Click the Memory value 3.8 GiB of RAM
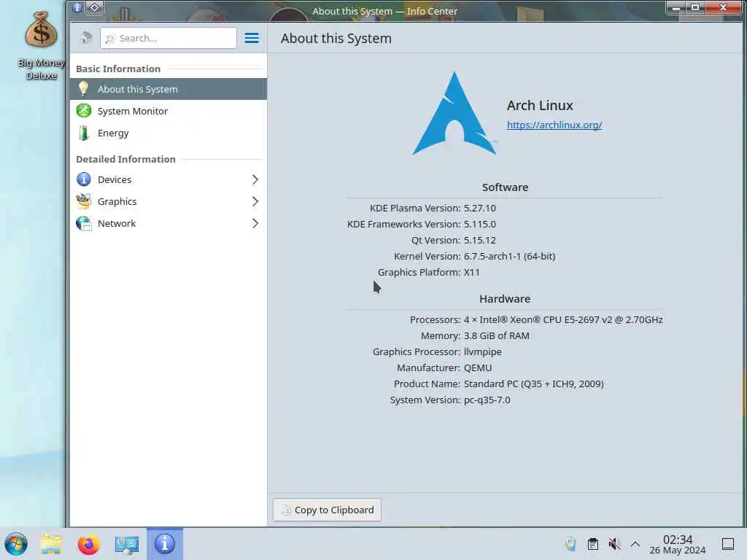This screenshot has width=747, height=560. coord(496,335)
